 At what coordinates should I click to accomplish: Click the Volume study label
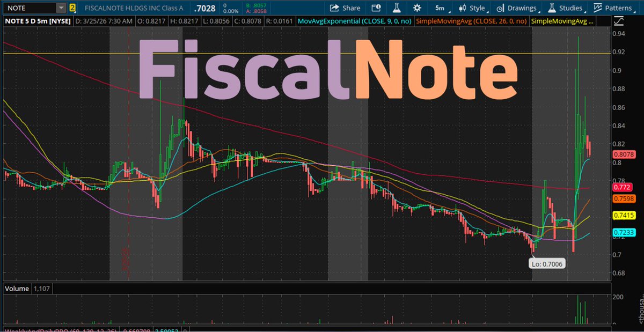[x=16, y=288]
